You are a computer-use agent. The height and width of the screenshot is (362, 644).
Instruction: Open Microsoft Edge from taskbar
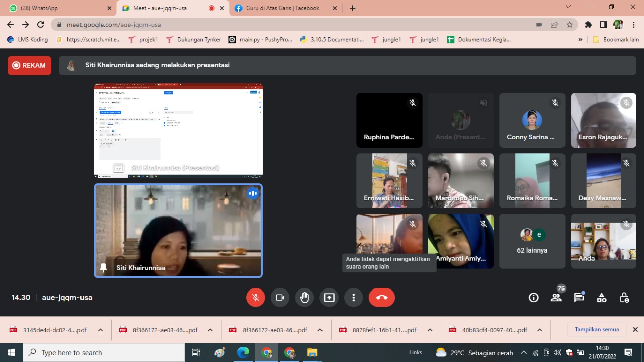point(244,352)
